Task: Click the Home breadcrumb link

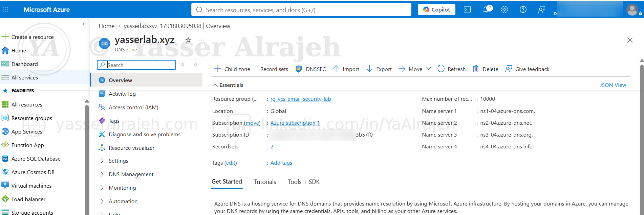Action: coord(106,26)
